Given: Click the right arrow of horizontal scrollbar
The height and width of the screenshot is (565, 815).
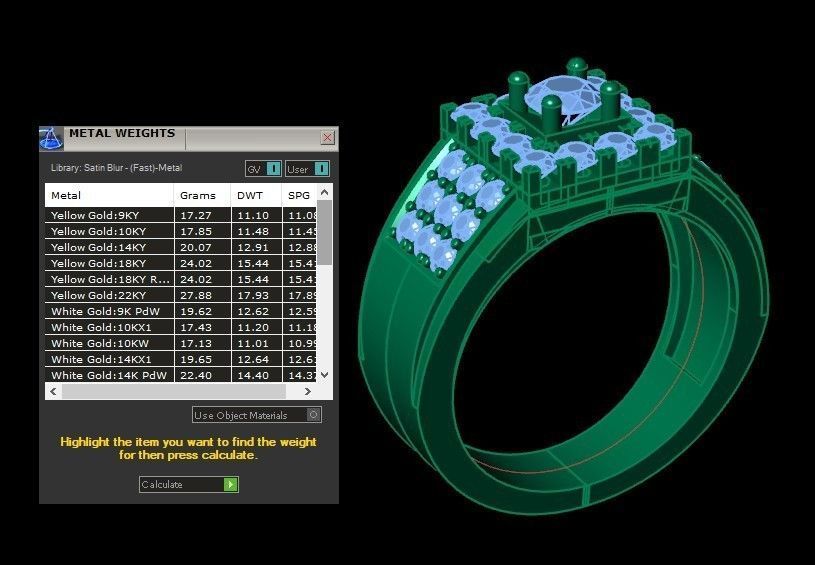Looking at the screenshot, I should [x=308, y=391].
